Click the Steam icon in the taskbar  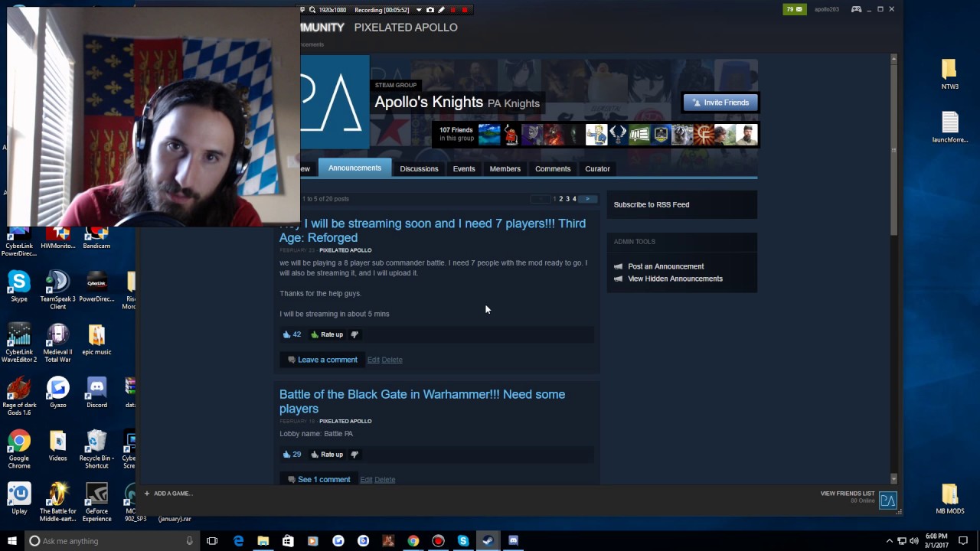pyautogui.click(x=488, y=541)
